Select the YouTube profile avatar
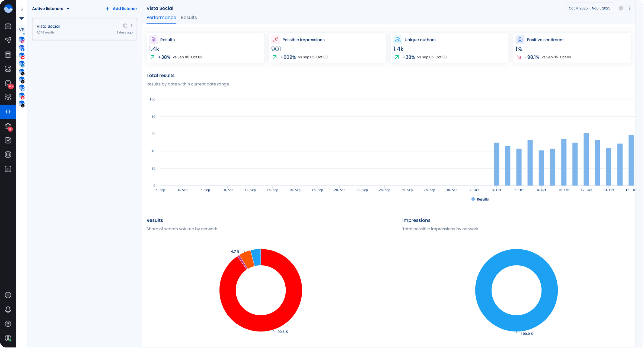The width and height of the screenshot is (644, 348). click(22, 56)
